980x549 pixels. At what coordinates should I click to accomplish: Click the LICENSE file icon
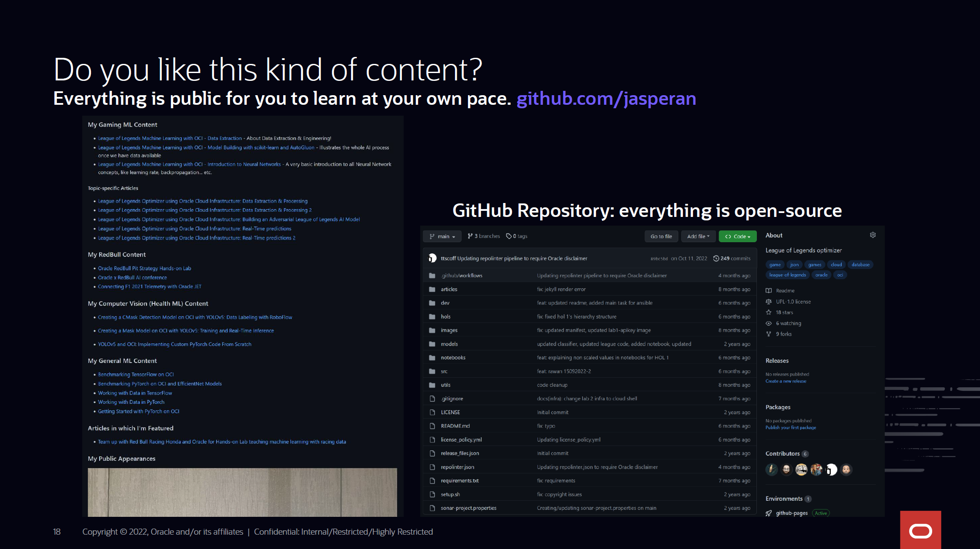432,413
